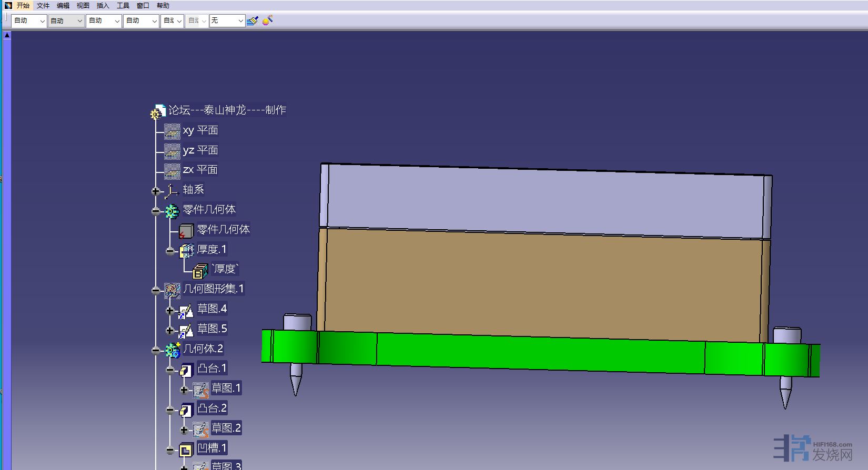Click the 轴系 axis system icon
Image resolution: width=868 pixels, height=470 pixels.
172,190
